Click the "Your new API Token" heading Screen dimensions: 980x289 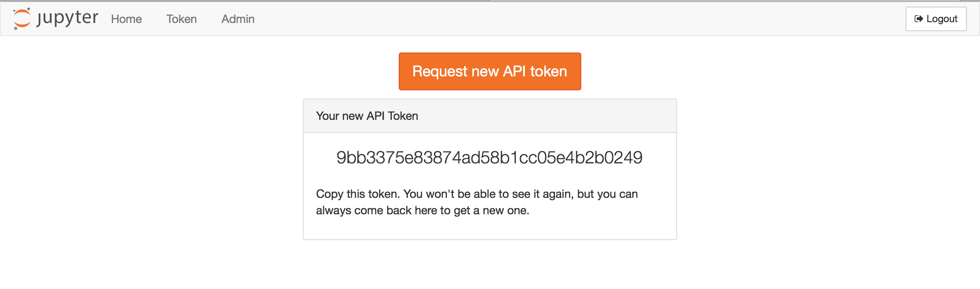[x=367, y=116]
